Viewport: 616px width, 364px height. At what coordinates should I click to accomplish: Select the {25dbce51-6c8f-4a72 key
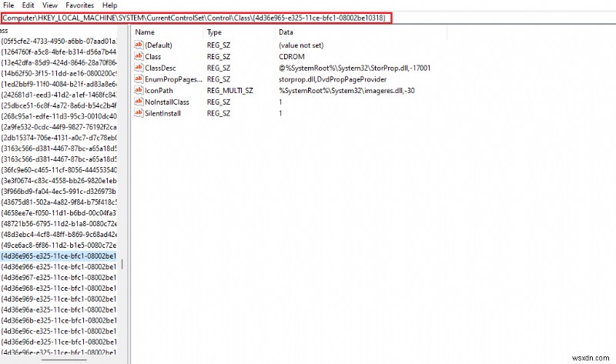coord(59,105)
